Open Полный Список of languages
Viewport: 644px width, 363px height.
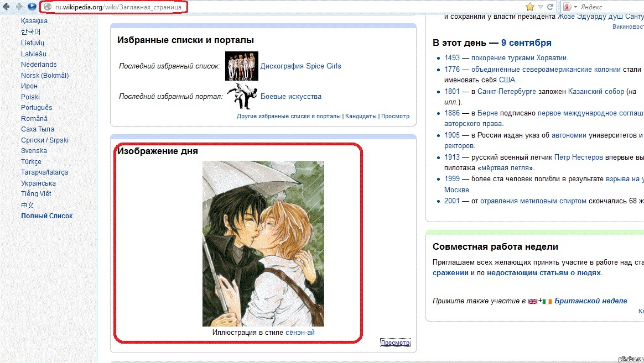click(x=47, y=215)
